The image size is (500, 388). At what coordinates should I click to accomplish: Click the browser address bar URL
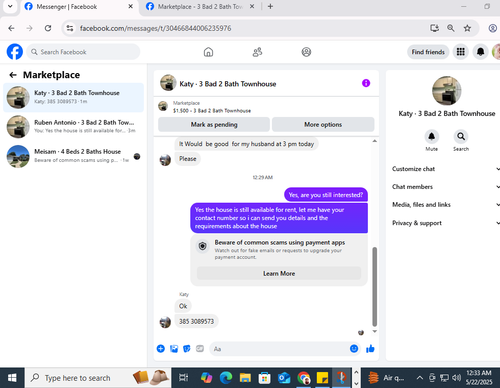(x=155, y=28)
